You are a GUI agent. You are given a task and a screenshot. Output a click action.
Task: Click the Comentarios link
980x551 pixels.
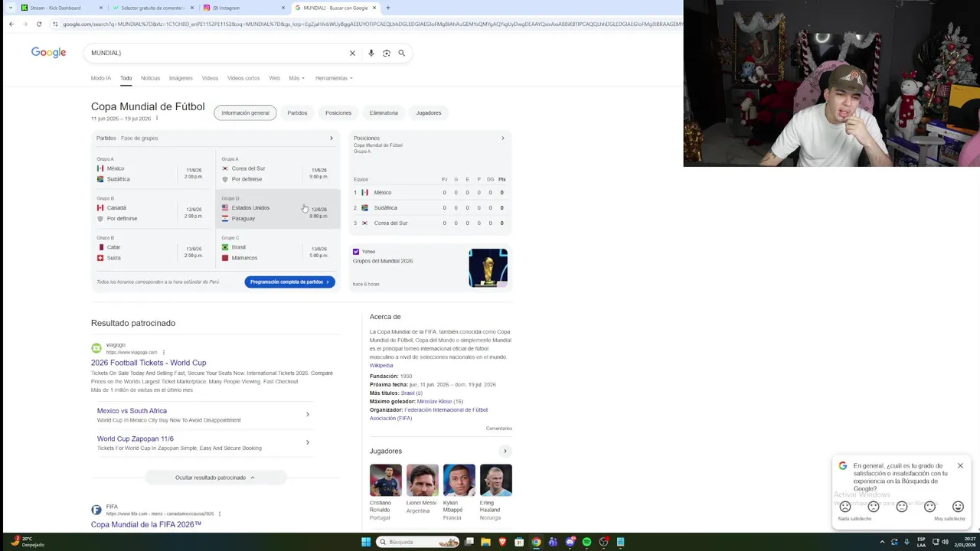499,429
